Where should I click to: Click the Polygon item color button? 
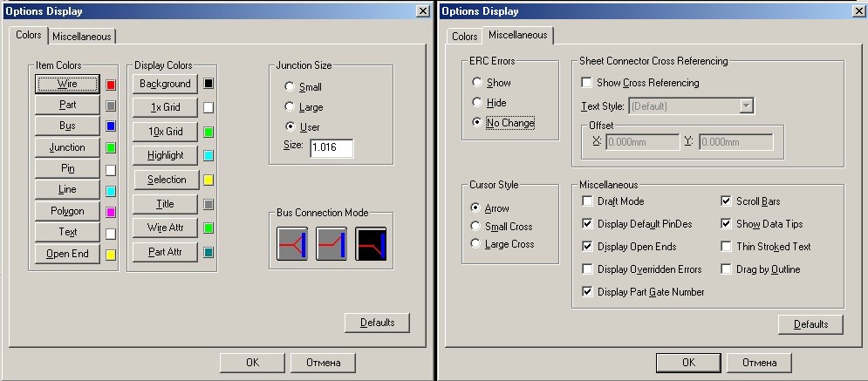(67, 211)
